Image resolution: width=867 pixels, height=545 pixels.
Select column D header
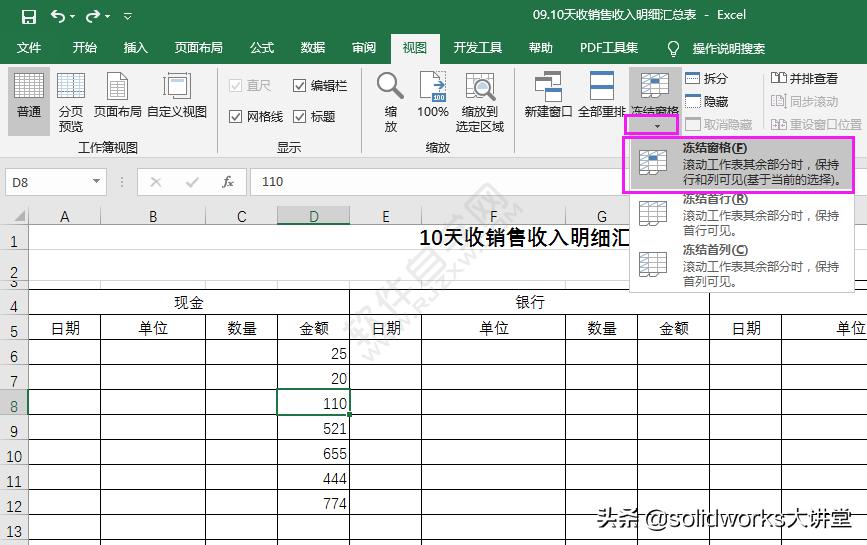(x=314, y=216)
